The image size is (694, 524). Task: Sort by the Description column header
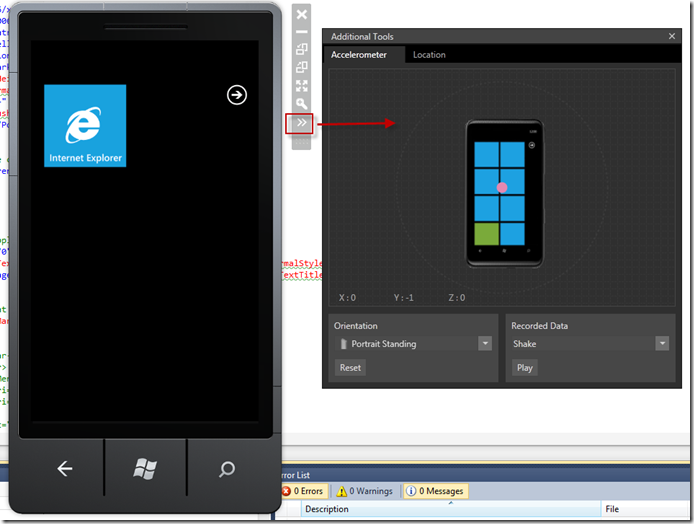click(451, 509)
